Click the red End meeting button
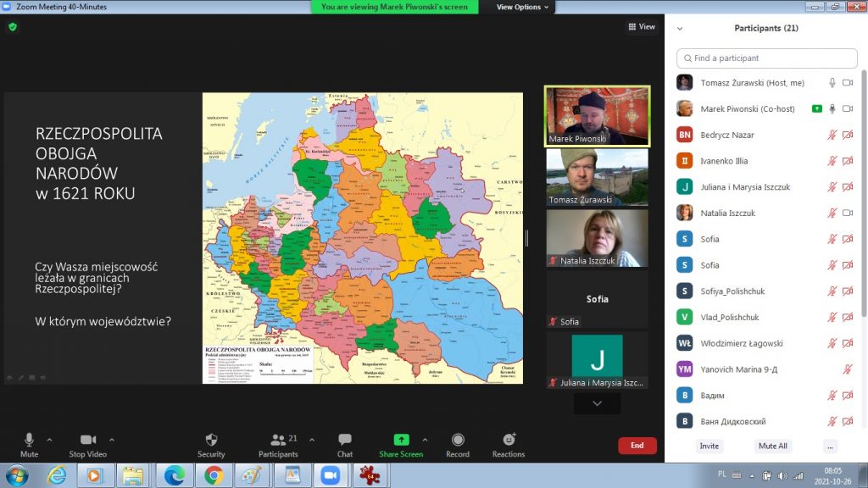The height and width of the screenshot is (488, 868). (x=637, y=446)
